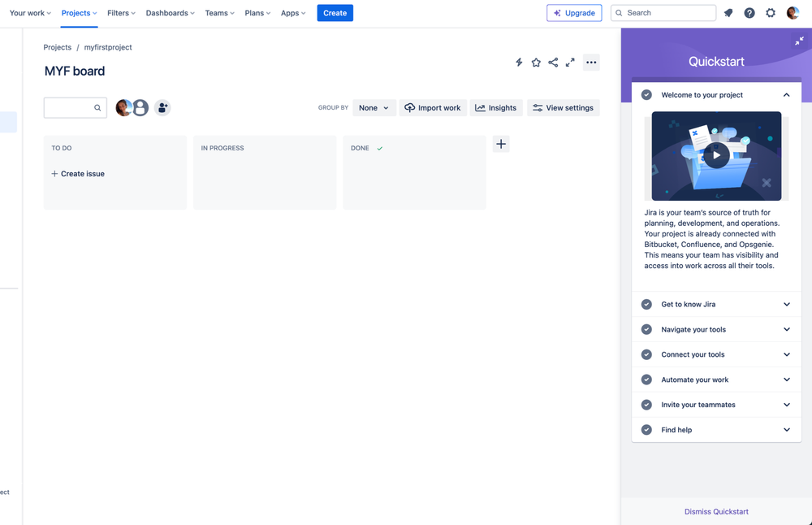Click the checkmark beside Automate your work
The height and width of the screenshot is (525, 812).
tap(646, 380)
